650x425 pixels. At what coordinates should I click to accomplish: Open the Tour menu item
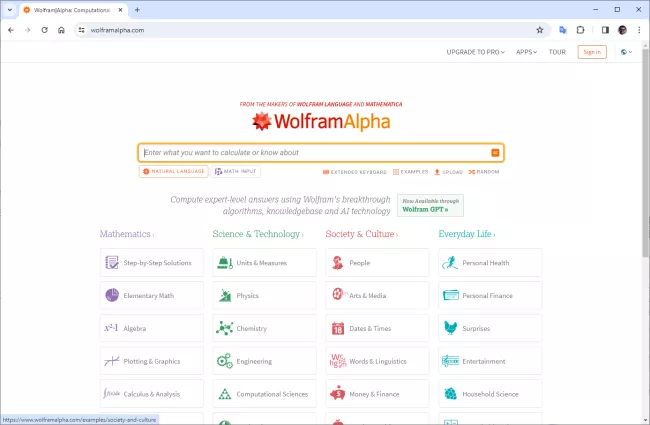click(x=557, y=52)
